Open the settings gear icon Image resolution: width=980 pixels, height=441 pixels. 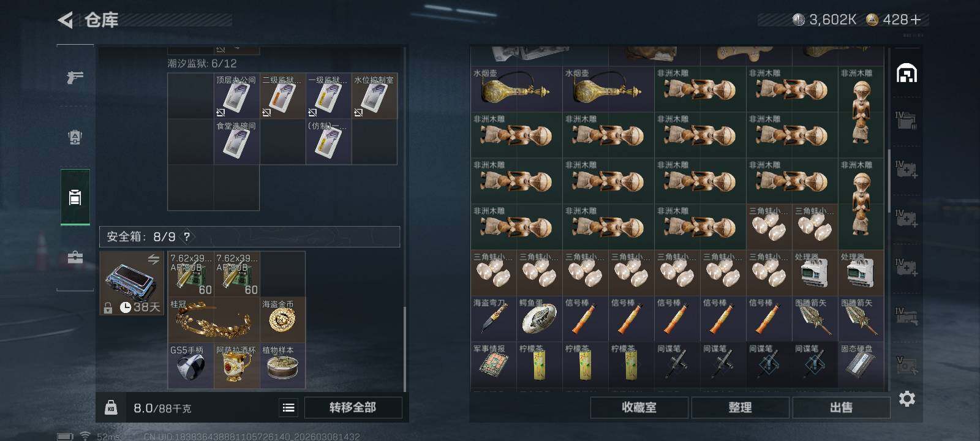pos(907,399)
